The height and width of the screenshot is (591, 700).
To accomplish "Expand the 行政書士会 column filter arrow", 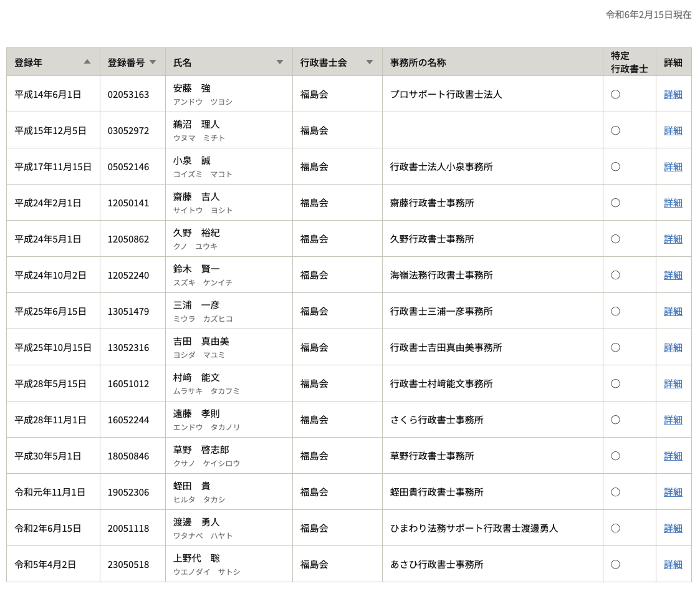I will pyautogui.click(x=370, y=62).
